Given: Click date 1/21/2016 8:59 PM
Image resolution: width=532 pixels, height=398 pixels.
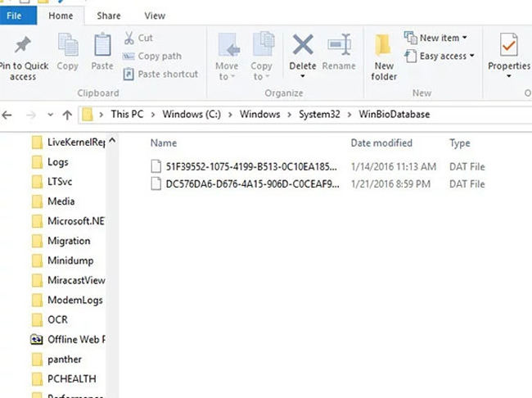Looking at the screenshot, I should click(390, 183).
